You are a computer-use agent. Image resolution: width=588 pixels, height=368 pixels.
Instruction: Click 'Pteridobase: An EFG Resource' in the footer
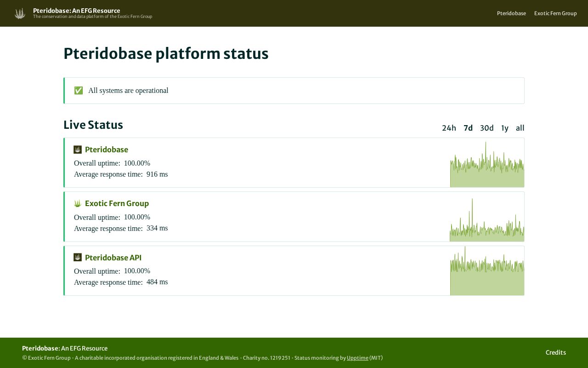(65, 348)
